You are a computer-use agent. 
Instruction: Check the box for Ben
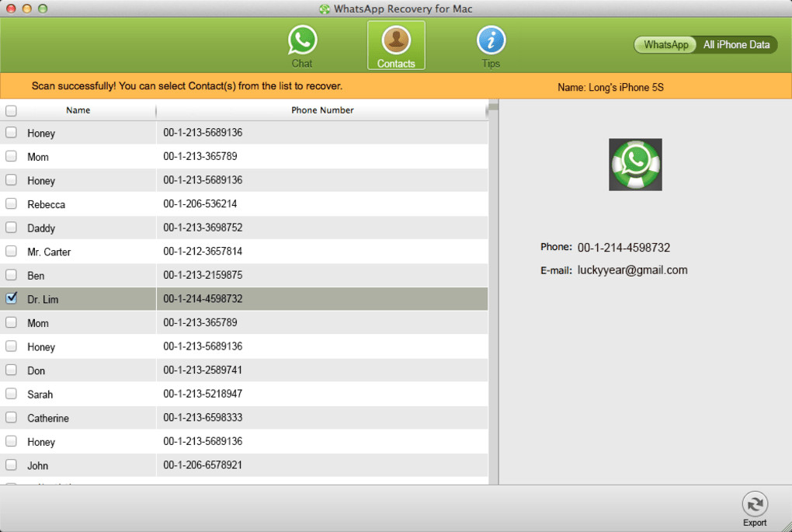pyautogui.click(x=11, y=275)
